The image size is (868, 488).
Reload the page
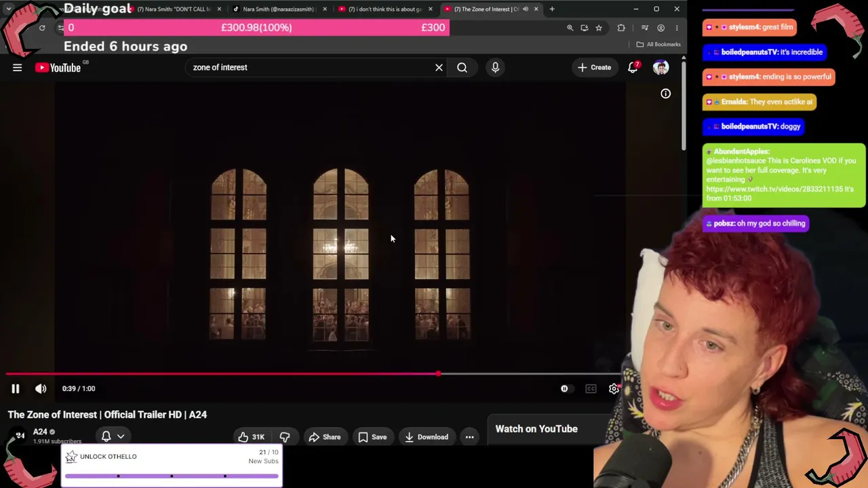(42, 28)
